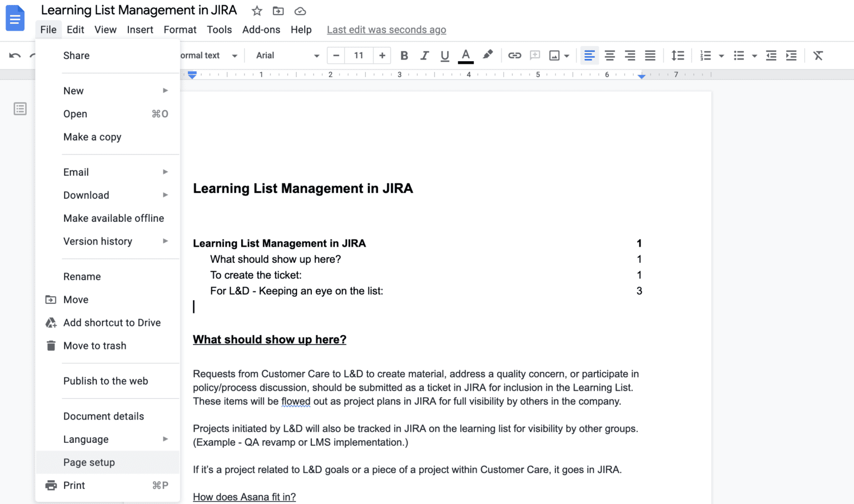This screenshot has height=504, width=854.
Task: Toggle underline formatting
Action: tap(444, 55)
